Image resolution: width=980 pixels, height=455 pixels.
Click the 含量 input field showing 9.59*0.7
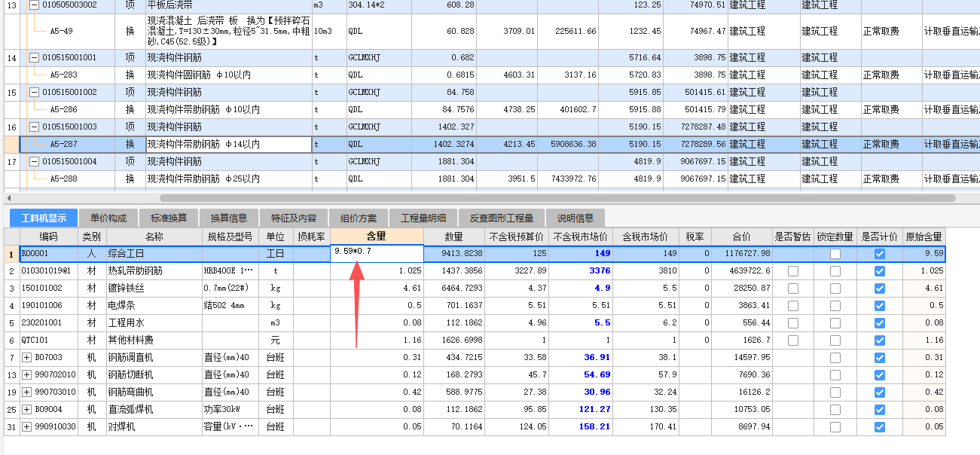(377, 253)
